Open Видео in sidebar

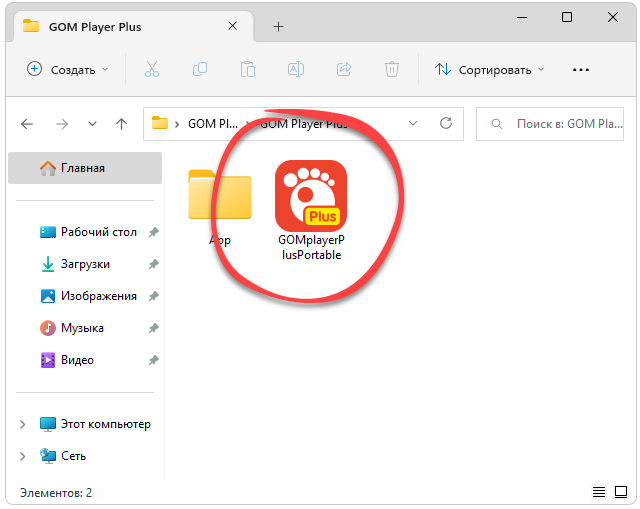[78, 360]
